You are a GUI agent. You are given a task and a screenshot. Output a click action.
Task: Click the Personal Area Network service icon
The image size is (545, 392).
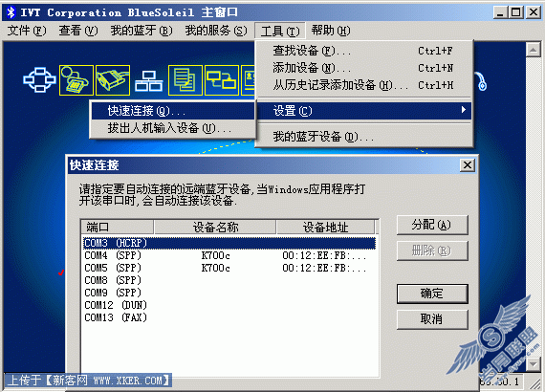[39, 80]
